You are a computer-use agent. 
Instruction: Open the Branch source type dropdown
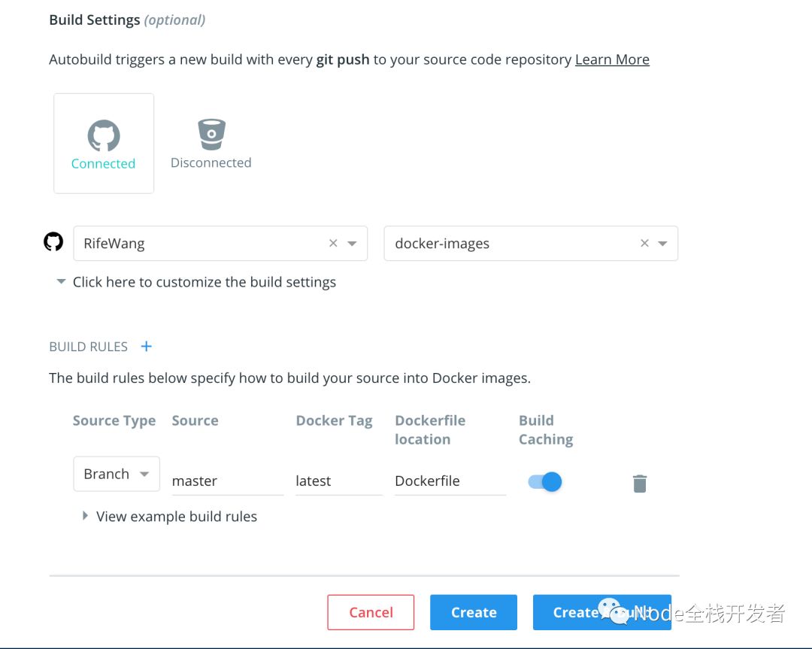coord(117,474)
